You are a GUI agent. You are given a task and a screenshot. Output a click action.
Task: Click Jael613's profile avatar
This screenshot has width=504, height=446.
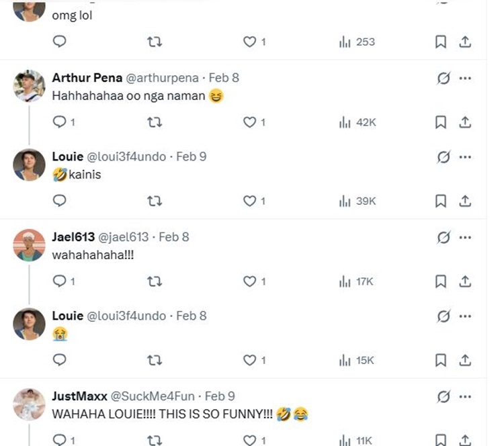click(x=29, y=245)
